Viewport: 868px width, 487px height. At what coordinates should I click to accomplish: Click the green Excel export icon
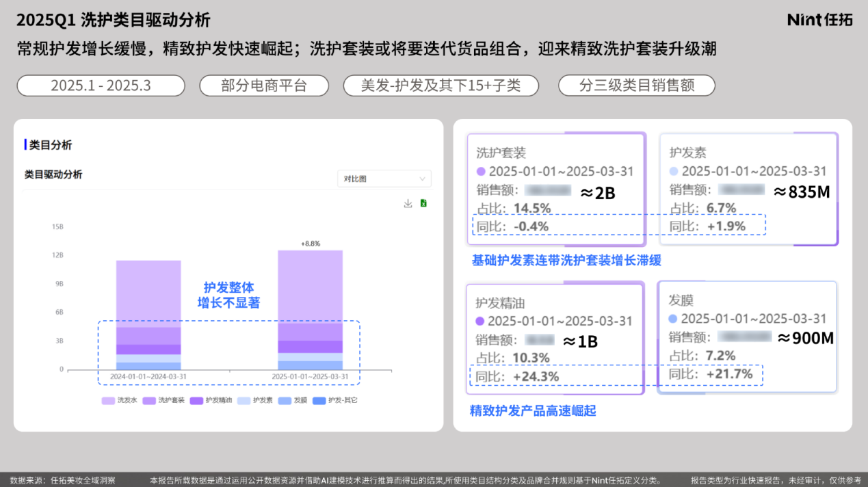point(423,203)
